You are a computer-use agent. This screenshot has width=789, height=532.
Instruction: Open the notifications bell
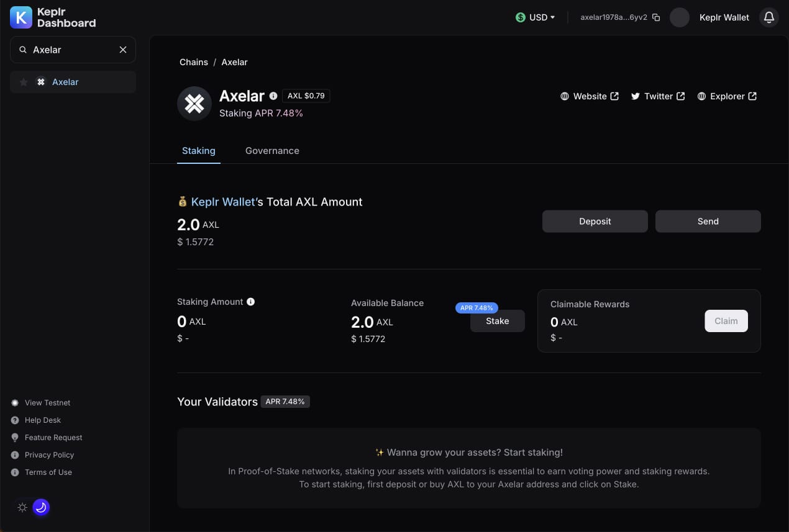tap(769, 17)
